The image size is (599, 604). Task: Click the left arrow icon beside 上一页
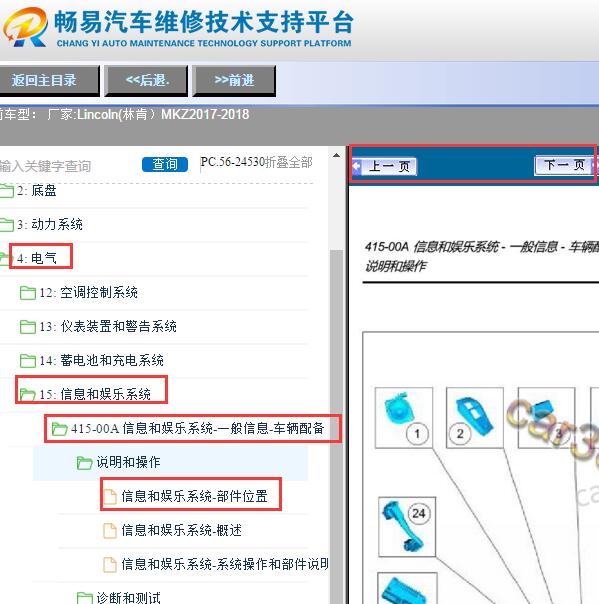(356, 166)
